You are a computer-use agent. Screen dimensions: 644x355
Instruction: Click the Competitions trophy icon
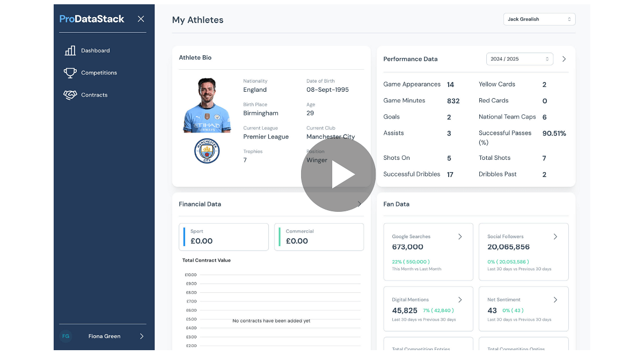[x=70, y=73]
